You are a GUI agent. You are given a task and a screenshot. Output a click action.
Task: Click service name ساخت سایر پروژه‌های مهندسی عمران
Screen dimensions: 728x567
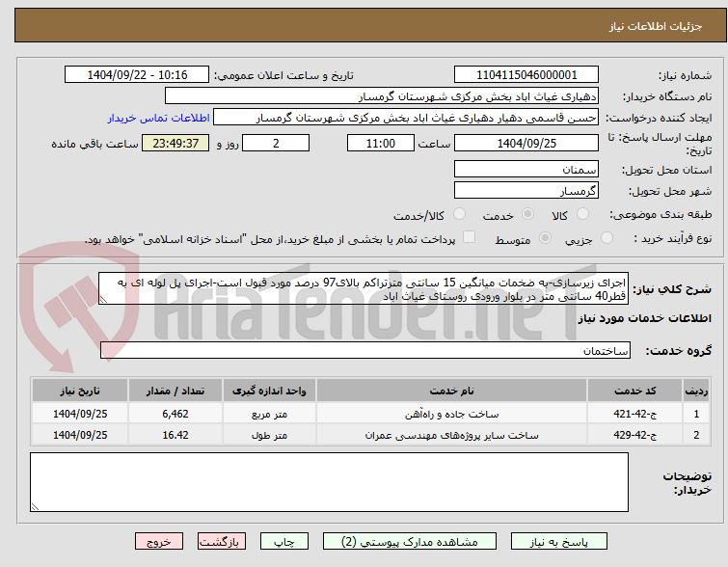click(452, 435)
